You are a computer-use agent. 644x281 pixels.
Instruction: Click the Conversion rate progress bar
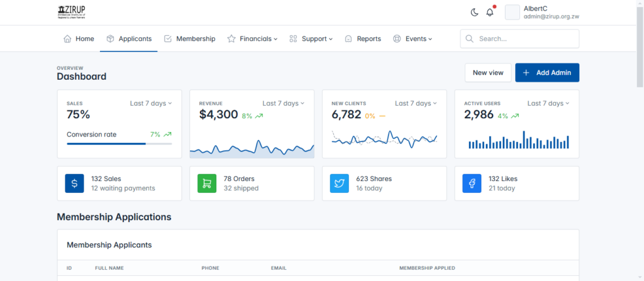pos(119,144)
